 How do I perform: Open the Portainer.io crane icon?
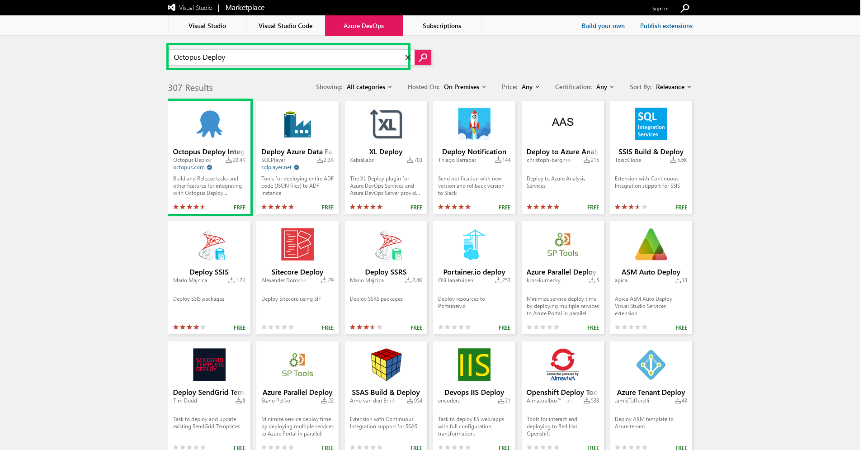(x=473, y=244)
